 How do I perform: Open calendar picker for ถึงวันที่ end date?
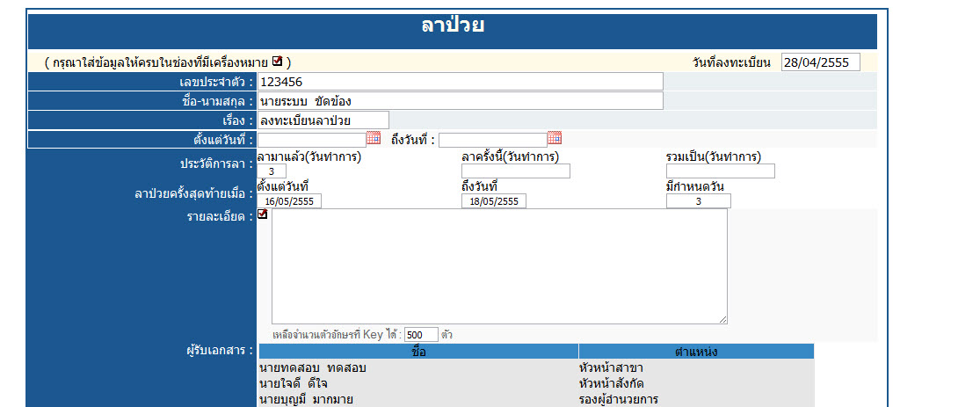click(x=555, y=138)
